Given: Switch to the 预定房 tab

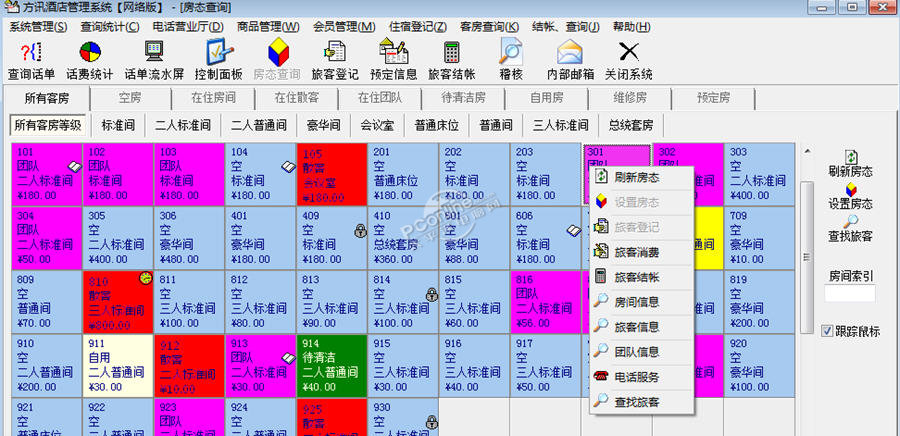Looking at the screenshot, I should pos(713,98).
